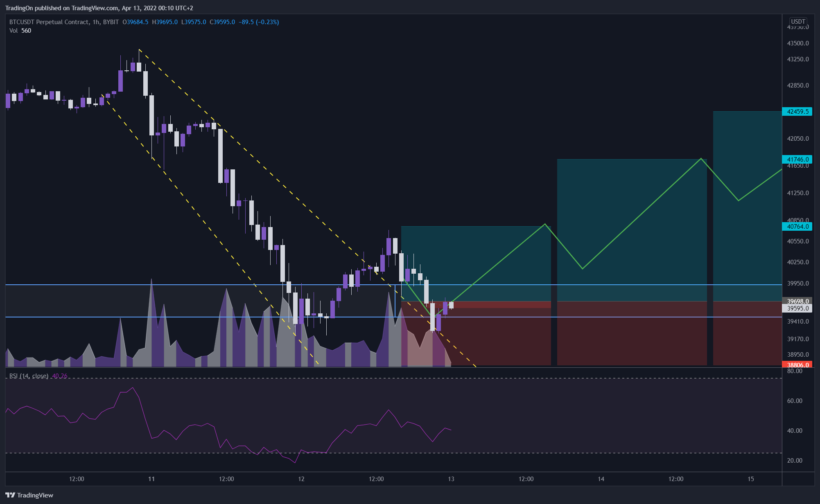Click the 40.00 RSI scale label
This screenshot has height=504, width=820.
coord(795,431)
